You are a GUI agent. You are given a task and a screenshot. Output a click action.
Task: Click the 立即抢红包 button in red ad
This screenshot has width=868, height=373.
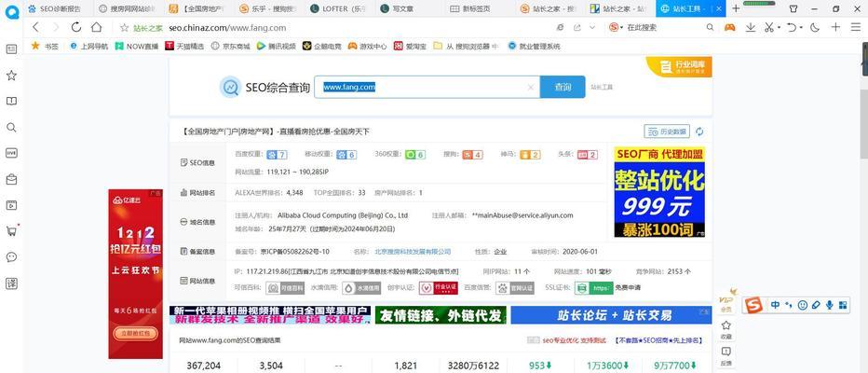(x=136, y=333)
